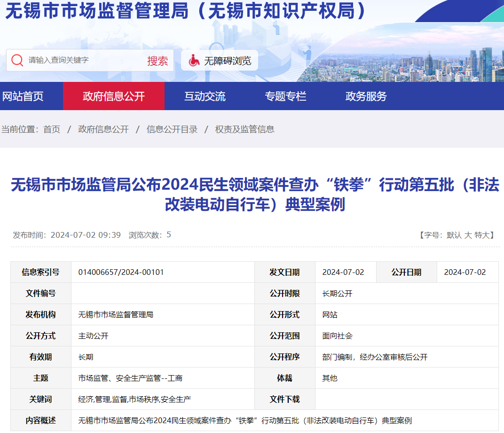Set font size to 特大
The image size is (504, 433).
(x=482, y=235)
